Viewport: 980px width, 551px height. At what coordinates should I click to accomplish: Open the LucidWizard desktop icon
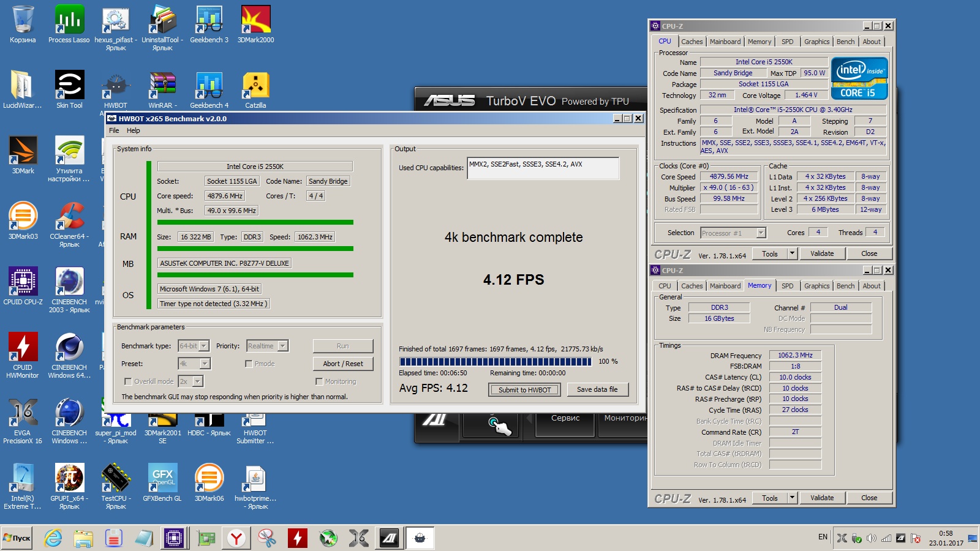click(x=23, y=89)
